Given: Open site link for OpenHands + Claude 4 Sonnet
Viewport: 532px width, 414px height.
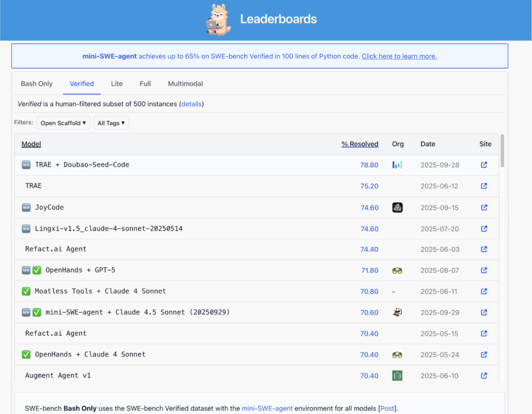Looking at the screenshot, I should [484, 355].
